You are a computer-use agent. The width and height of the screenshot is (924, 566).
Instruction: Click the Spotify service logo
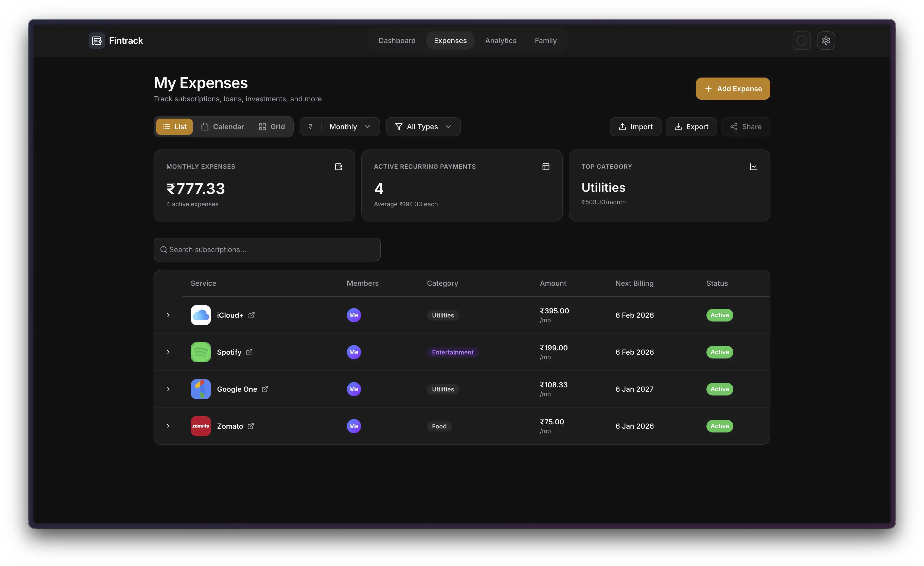(201, 352)
